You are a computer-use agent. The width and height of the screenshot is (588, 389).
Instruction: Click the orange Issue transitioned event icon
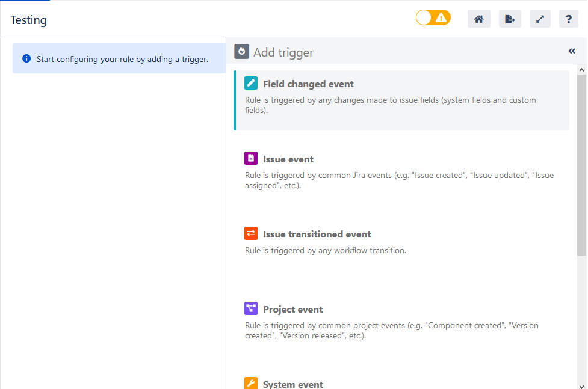251,233
